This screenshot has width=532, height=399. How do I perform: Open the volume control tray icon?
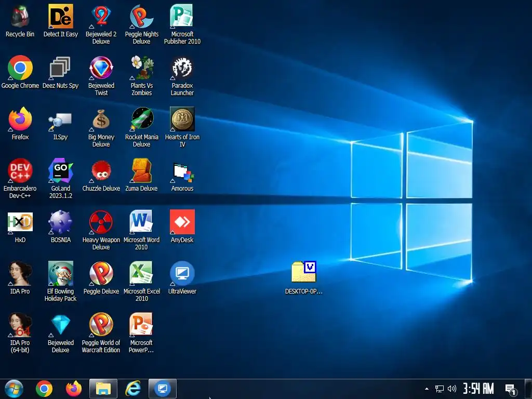point(452,389)
